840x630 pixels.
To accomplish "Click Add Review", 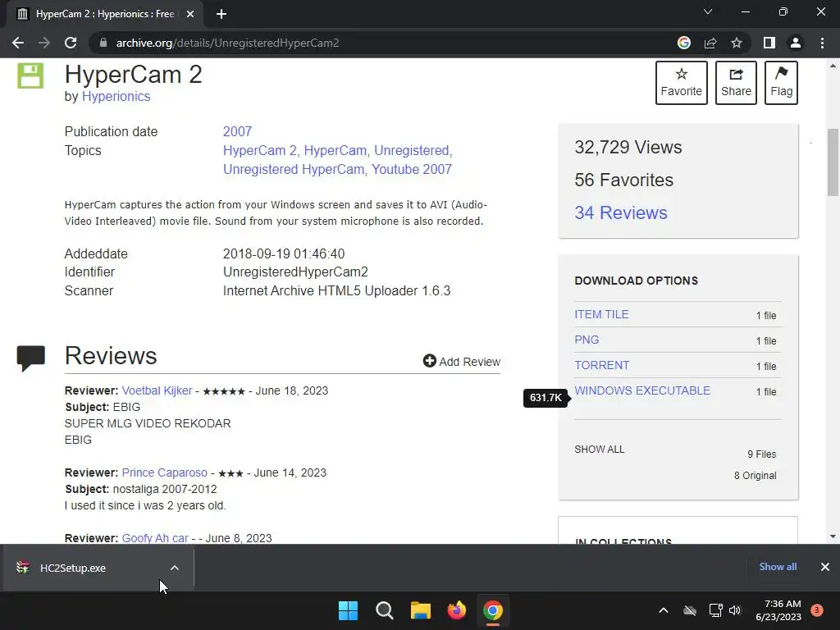I will pos(462,362).
